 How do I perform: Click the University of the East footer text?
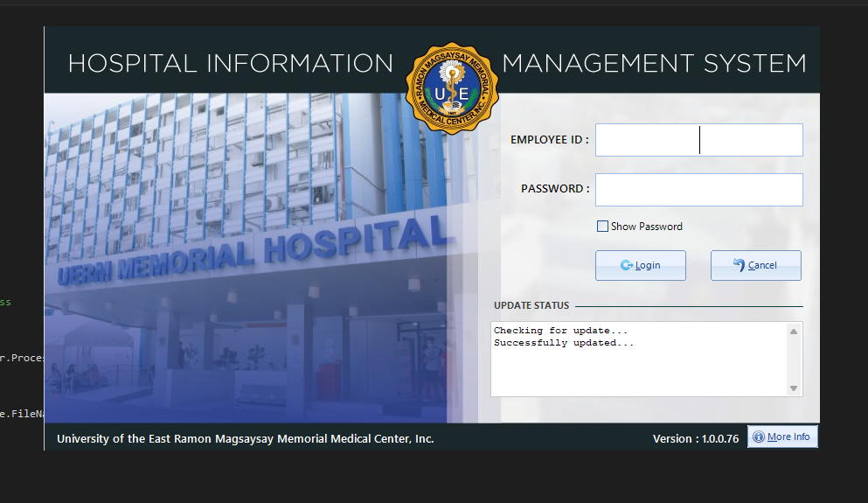[245, 438]
